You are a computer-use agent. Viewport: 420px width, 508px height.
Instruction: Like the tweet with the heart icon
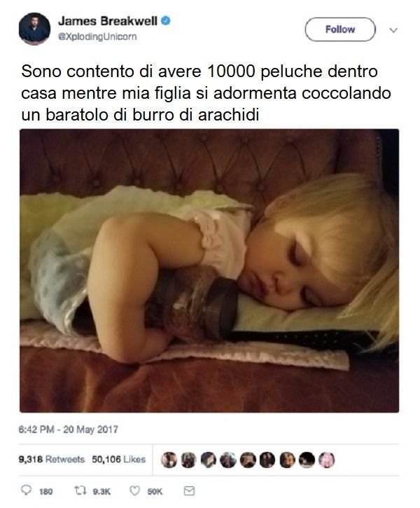point(134,490)
